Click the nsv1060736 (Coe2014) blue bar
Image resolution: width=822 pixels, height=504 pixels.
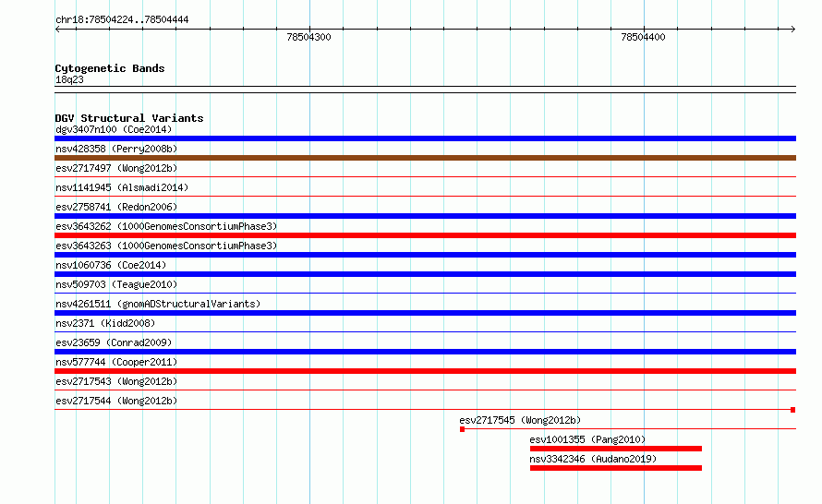425,274
